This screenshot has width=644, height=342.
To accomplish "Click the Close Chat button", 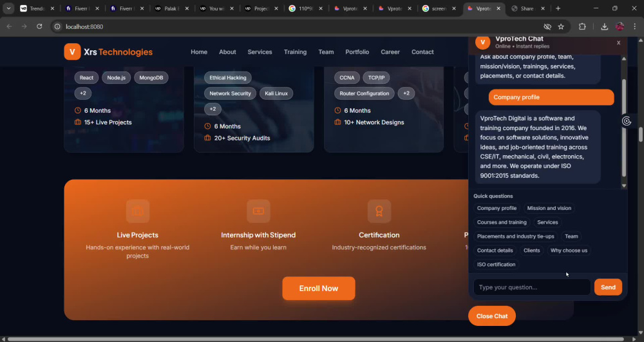I will pos(492,316).
